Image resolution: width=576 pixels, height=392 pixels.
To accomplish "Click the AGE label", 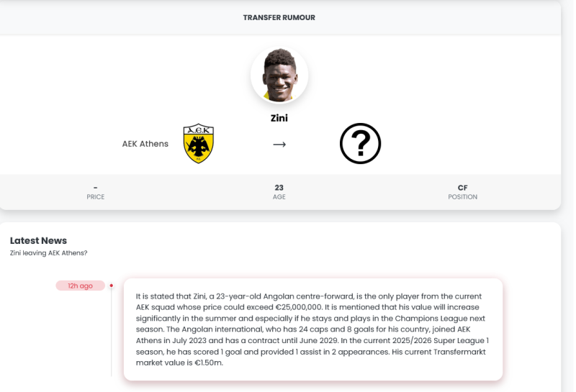I will 279,197.
